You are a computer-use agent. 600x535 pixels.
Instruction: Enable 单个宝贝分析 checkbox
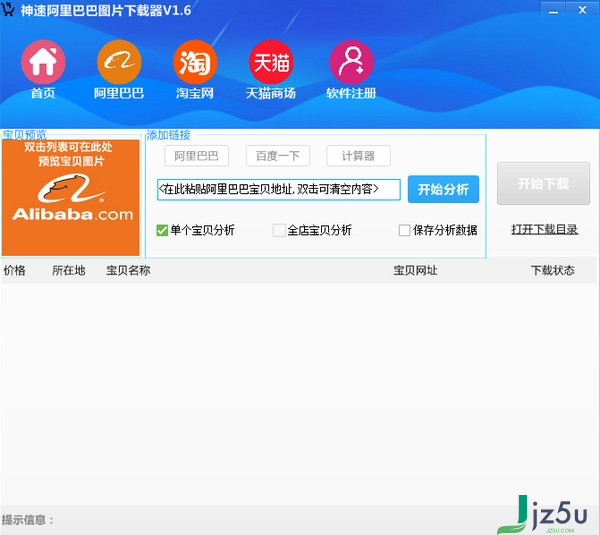(x=162, y=230)
